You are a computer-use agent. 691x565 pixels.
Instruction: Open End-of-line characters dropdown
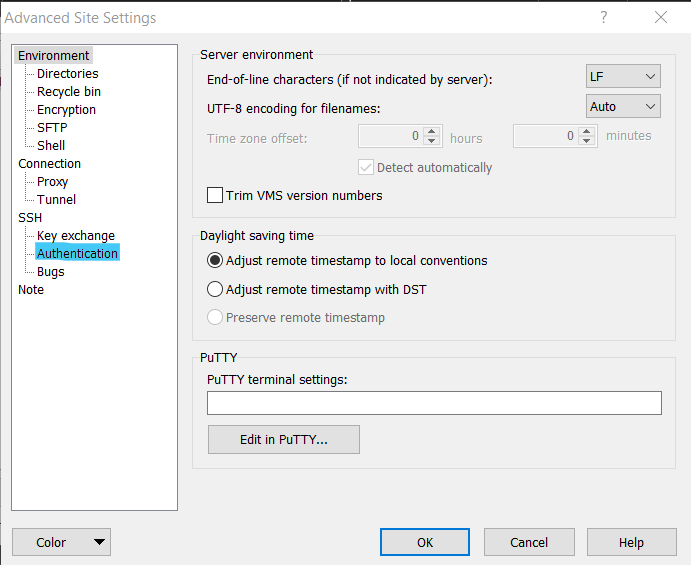pyautogui.click(x=623, y=76)
